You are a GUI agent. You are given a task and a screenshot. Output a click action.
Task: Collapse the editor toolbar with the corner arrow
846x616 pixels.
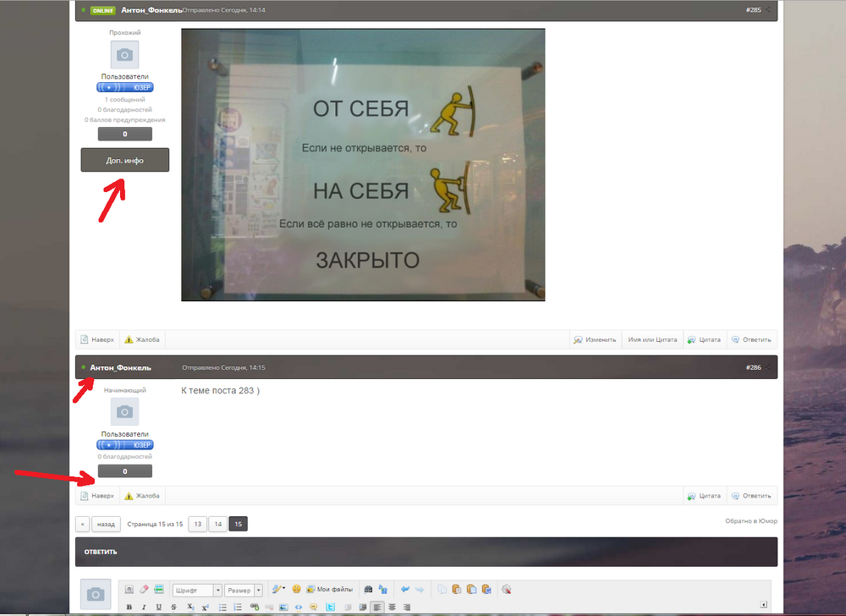coord(764,604)
